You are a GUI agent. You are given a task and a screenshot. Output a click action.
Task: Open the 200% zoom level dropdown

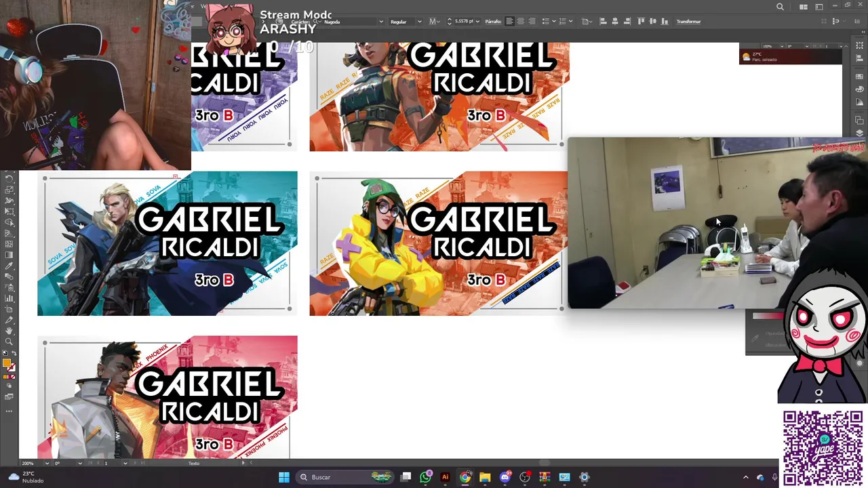pyautogui.click(x=46, y=464)
